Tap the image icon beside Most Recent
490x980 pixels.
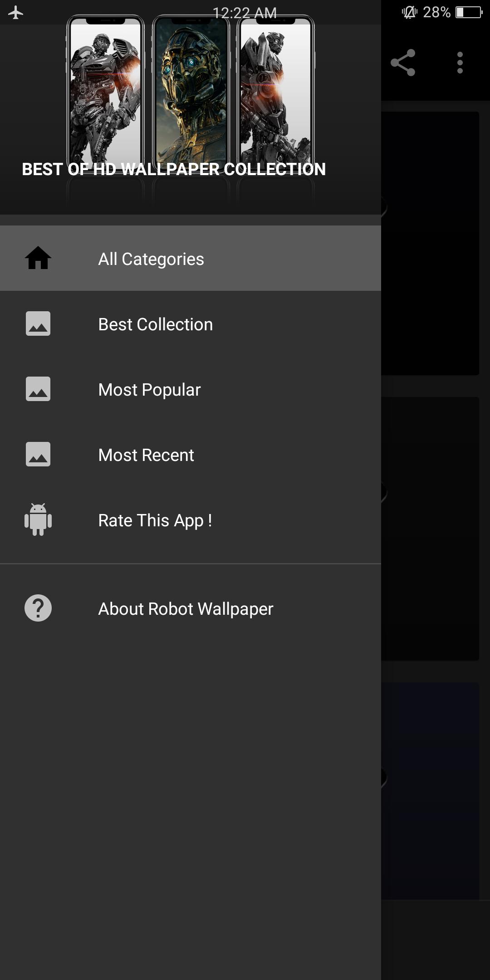pos(38,454)
